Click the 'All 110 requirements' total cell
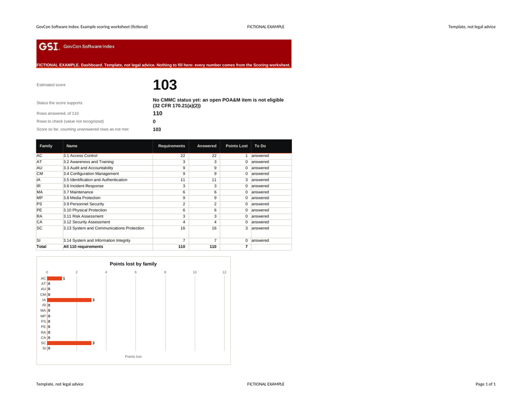 (108, 247)
